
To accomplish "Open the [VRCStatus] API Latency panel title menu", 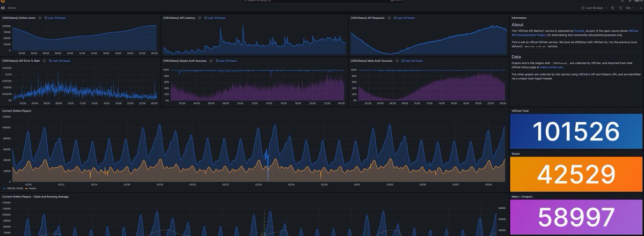I will pyautogui.click(x=179, y=18).
